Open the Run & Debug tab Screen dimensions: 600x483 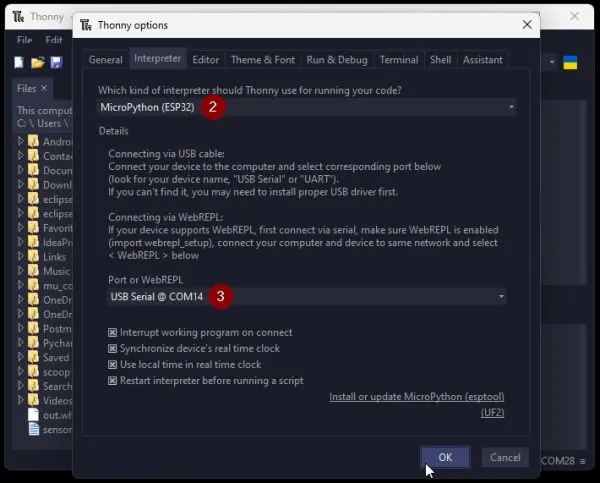tap(337, 60)
